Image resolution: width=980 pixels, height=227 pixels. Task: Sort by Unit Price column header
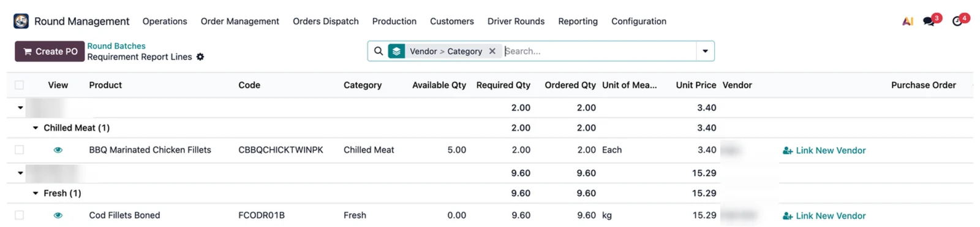tap(696, 85)
